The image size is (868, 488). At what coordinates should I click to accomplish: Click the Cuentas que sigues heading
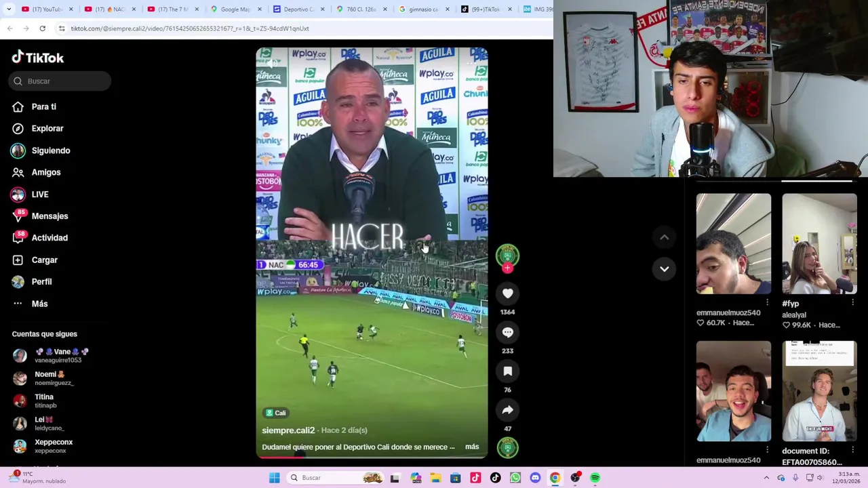click(x=44, y=334)
